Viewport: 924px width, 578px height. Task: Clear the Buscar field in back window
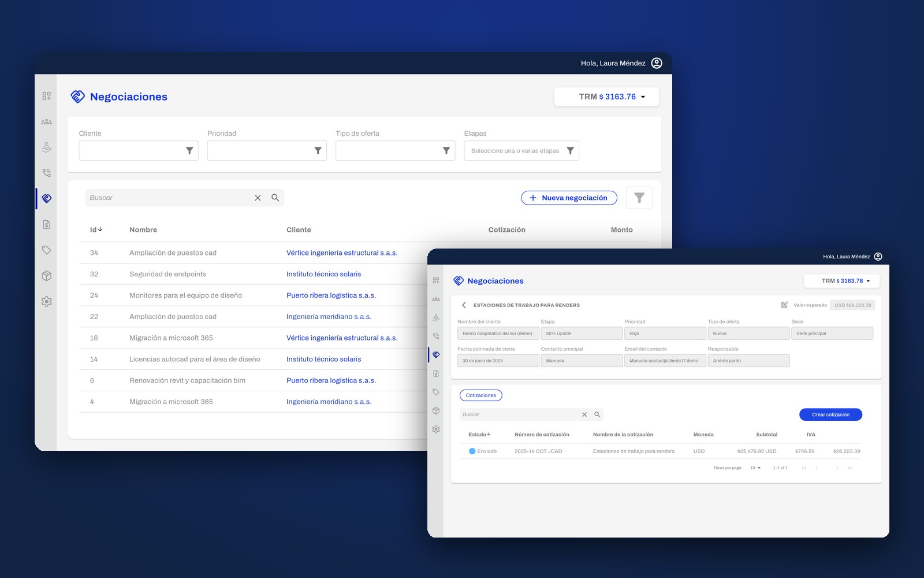(x=258, y=198)
